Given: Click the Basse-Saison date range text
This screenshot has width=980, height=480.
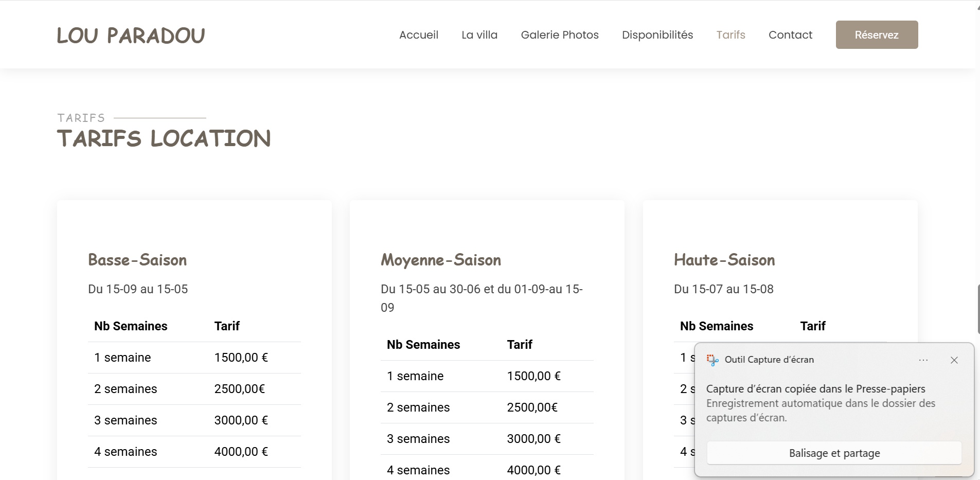Looking at the screenshot, I should click(138, 289).
